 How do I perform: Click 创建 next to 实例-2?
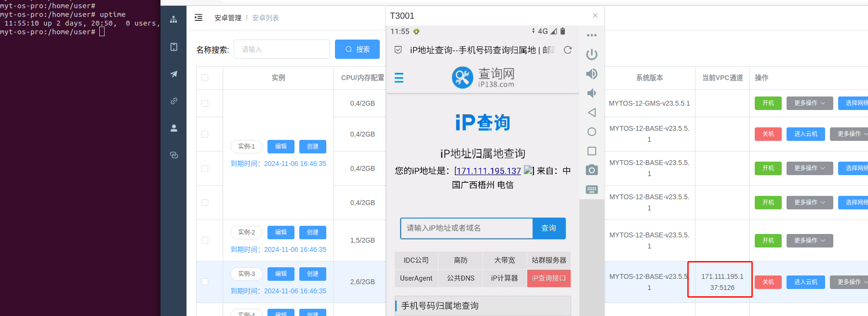(313, 233)
